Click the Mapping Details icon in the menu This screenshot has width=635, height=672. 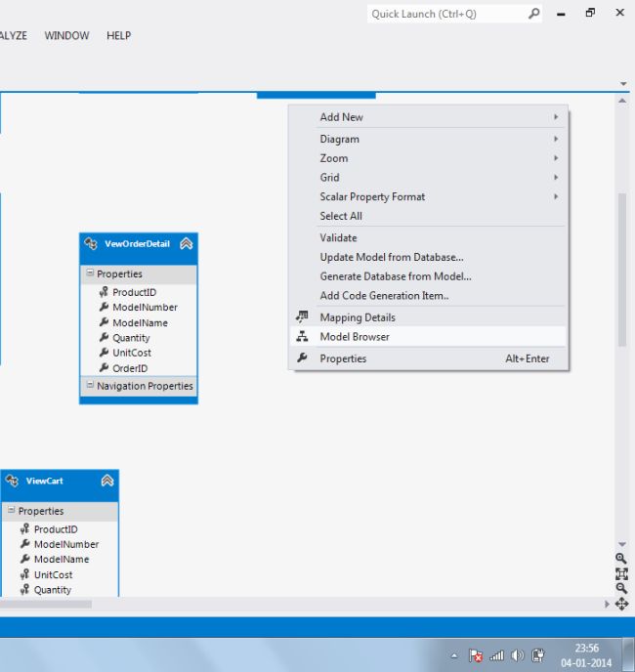coord(302,317)
